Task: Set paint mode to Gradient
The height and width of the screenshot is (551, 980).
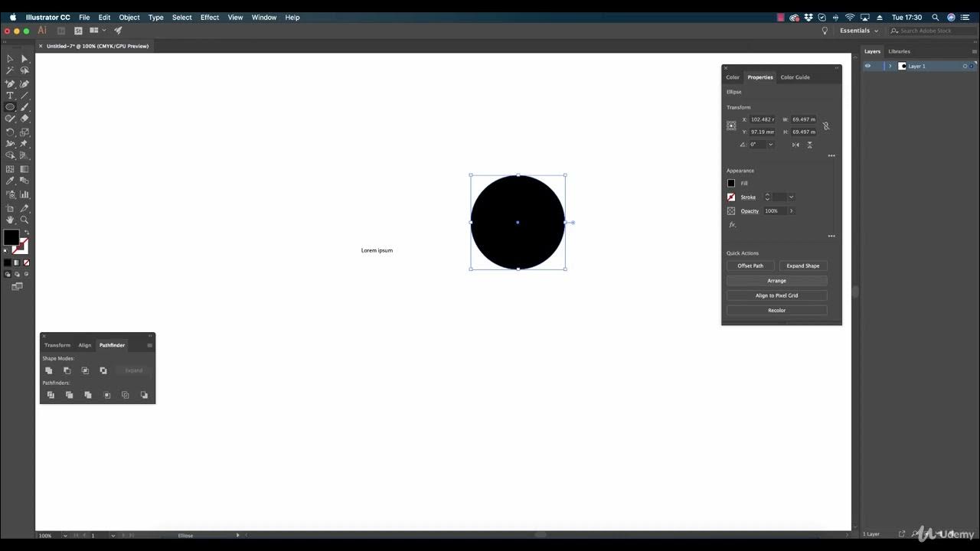Action: click(x=17, y=262)
